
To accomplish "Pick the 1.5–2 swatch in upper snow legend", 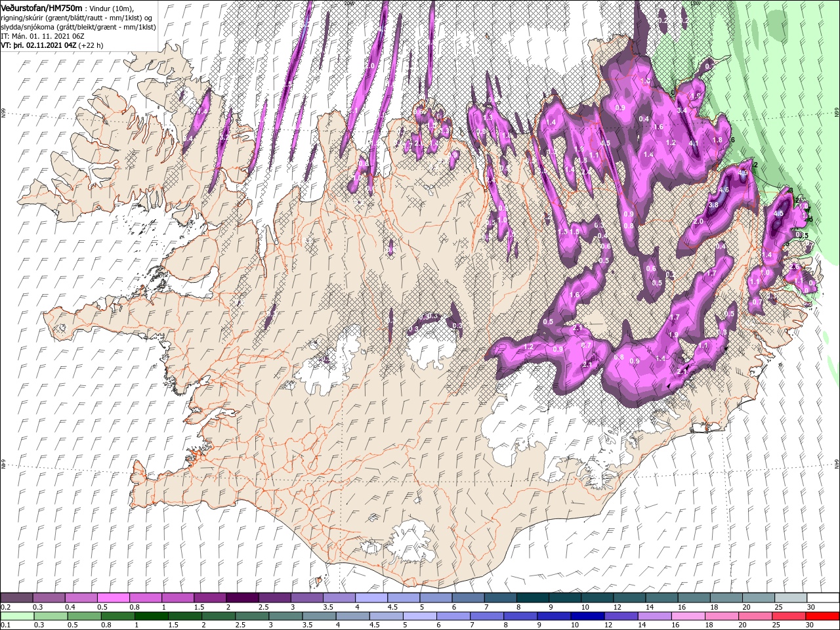I will click(x=209, y=597).
